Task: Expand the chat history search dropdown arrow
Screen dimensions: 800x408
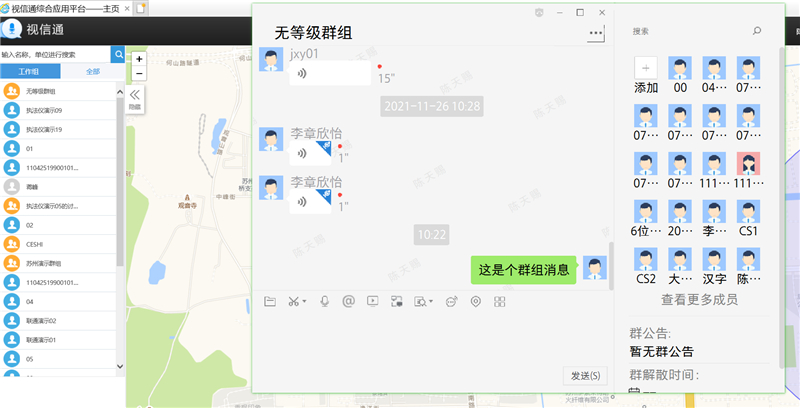Action: point(433,301)
